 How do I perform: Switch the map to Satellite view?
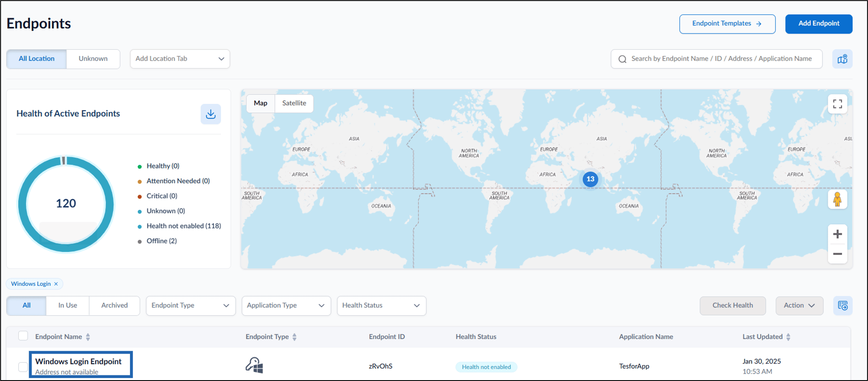coord(294,103)
